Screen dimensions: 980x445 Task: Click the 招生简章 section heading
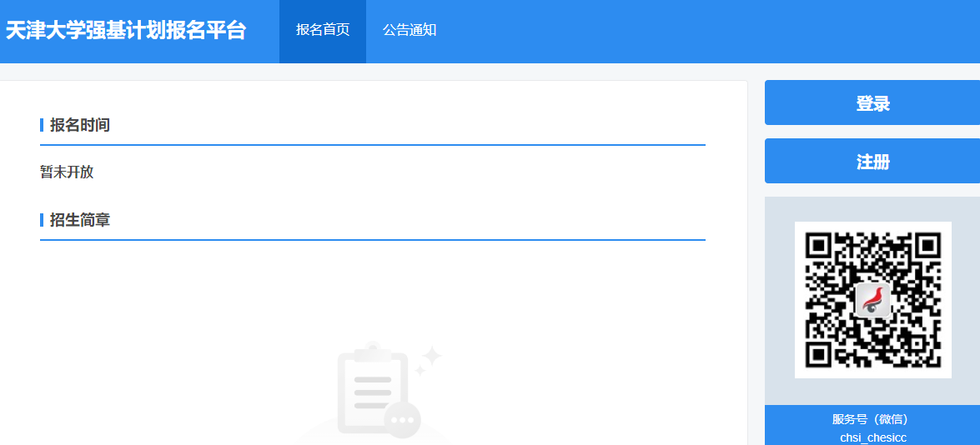click(x=80, y=220)
